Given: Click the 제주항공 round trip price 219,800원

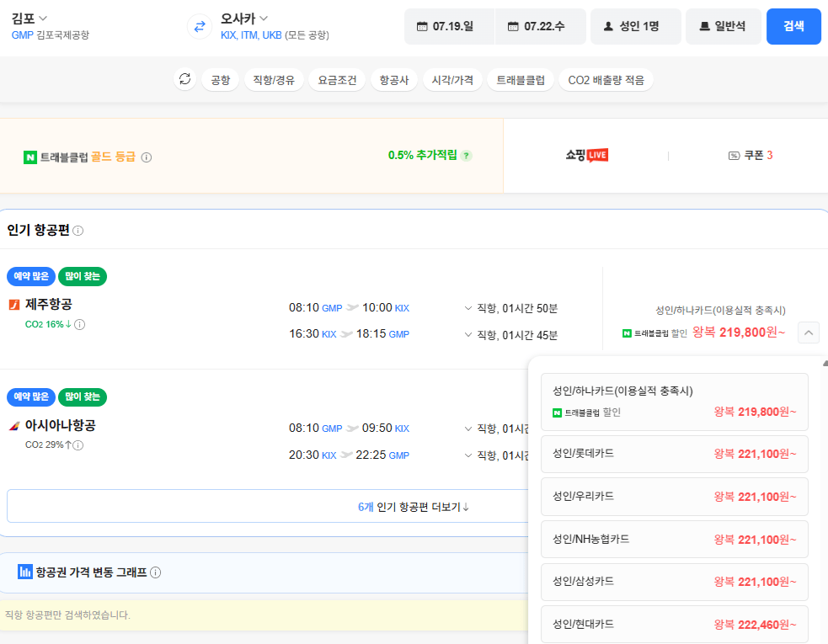Looking at the screenshot, I should (x=738, y=332).
